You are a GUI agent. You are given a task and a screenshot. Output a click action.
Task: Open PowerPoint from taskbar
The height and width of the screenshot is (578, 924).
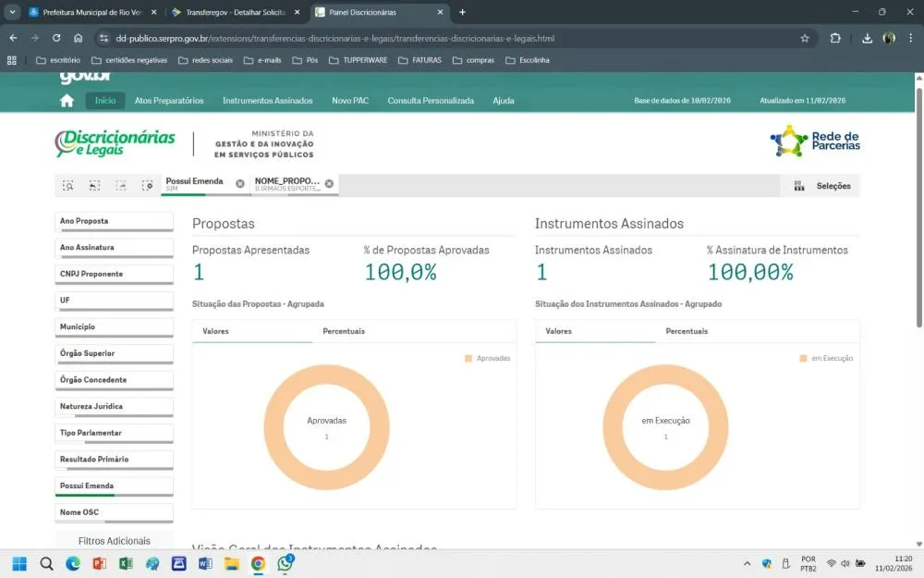(100, 564)
